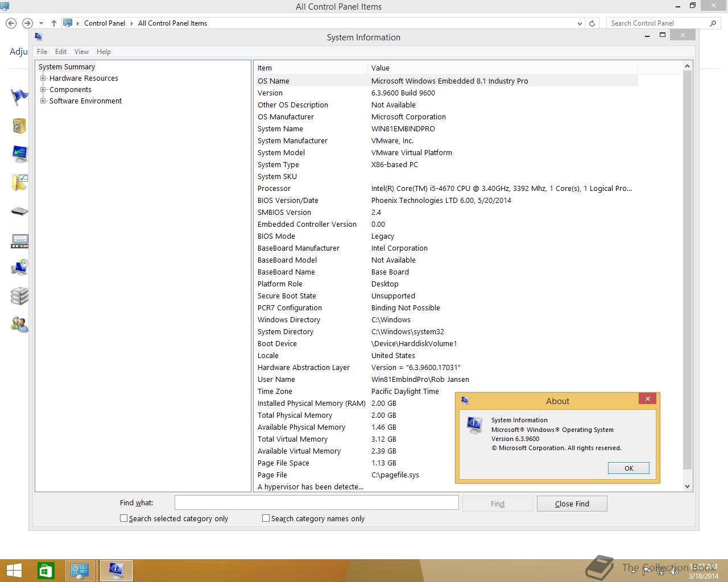Select System Summary in the tree
The image size is (728, 582).
pos(67,67)
